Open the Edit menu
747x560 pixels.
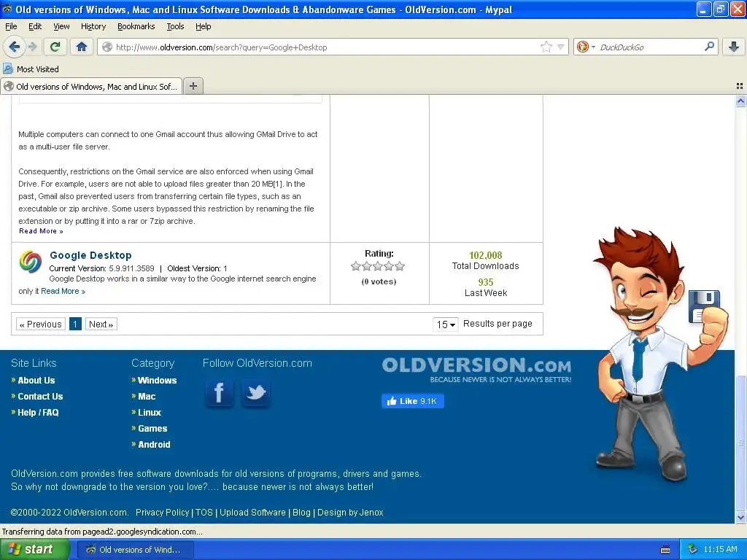click(x=35, y=26)
